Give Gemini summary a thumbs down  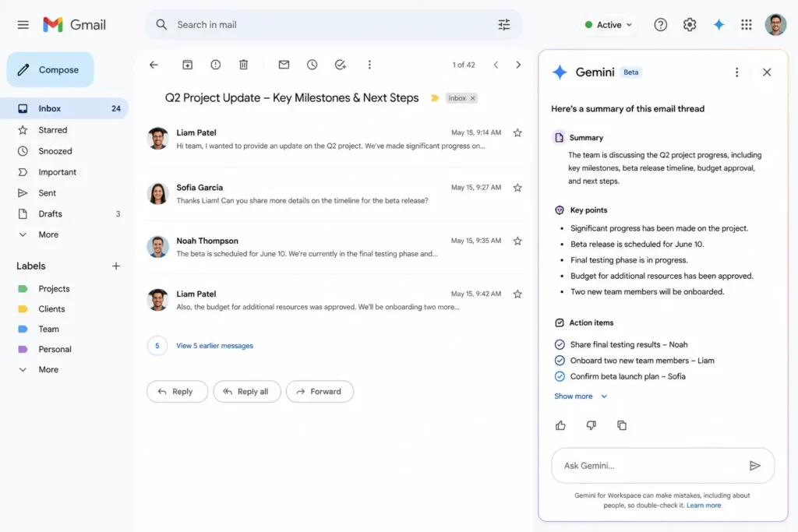point(591,425)
